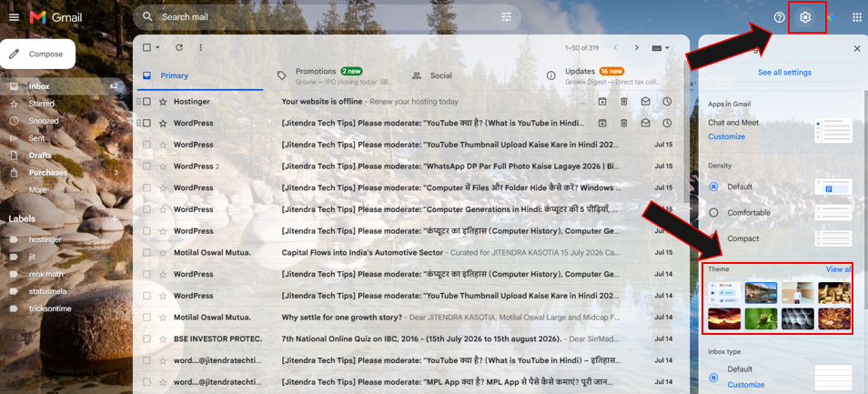Open the Support help icon

[x=780, y=17]
